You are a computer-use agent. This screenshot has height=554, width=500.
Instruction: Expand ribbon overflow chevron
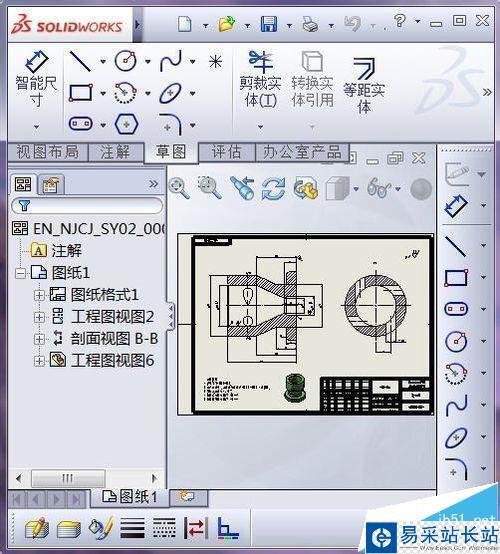pyautogui.click(x=487, y=93)
